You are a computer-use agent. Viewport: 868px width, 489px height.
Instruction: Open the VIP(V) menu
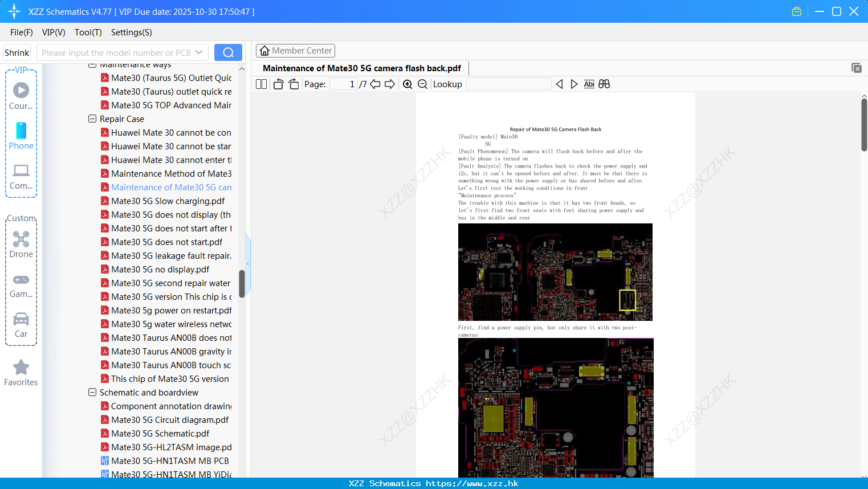click(54, 32)
